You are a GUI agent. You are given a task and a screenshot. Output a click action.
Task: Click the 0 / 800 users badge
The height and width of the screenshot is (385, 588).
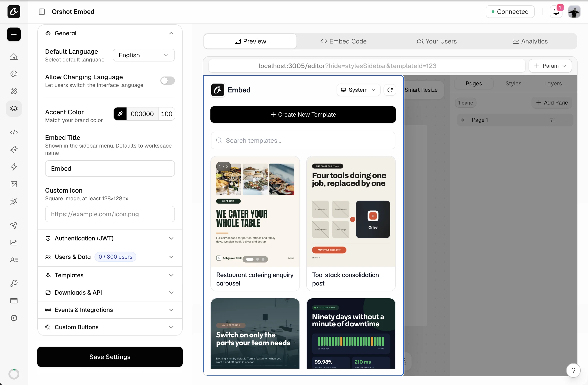[115, 257]
